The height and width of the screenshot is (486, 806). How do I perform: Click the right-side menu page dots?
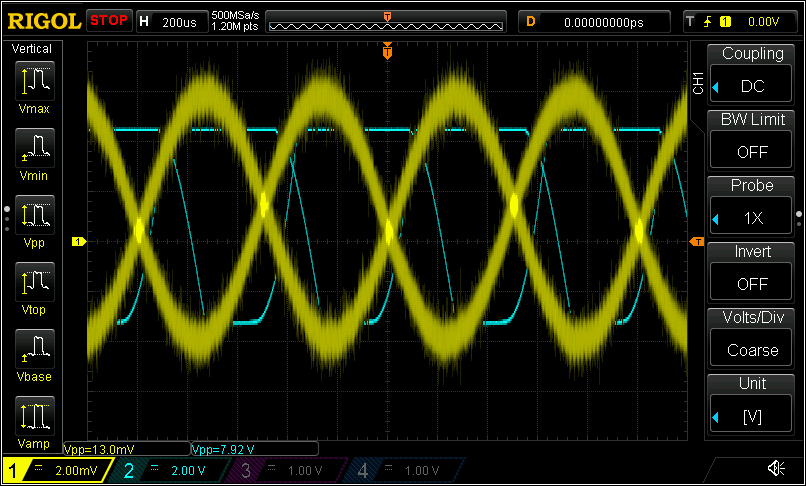tap(799, 219)
